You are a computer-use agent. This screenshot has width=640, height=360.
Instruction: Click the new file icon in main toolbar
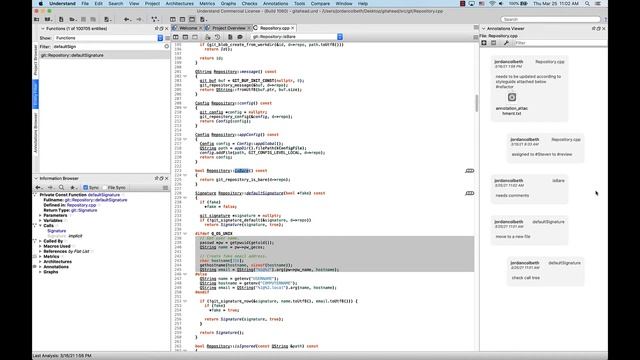pos(61,19)
